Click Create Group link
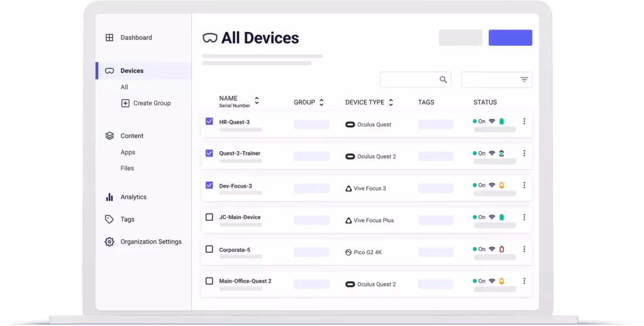 pos(152,103)
